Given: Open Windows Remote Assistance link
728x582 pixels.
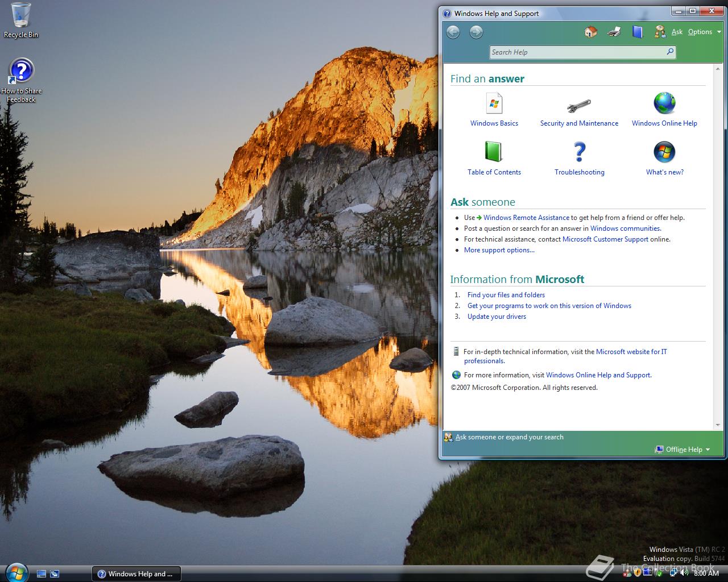Looking at the screenshot, I should 526,218.
